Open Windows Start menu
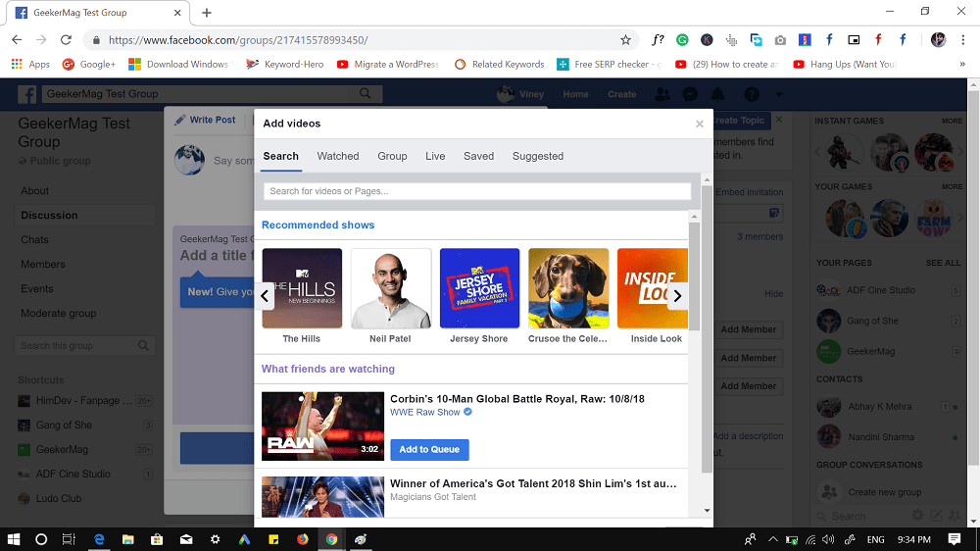The height and width of the screenshot is (551, 980). click(x=14, y=539)
